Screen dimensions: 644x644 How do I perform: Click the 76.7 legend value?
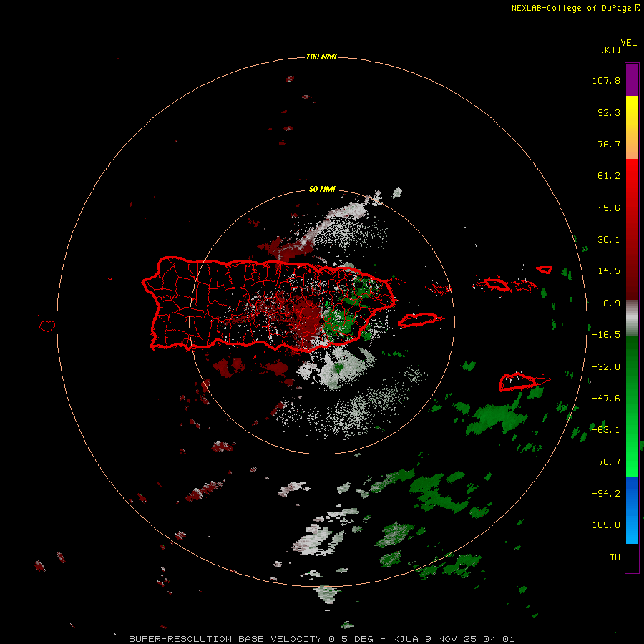point(609,144)
